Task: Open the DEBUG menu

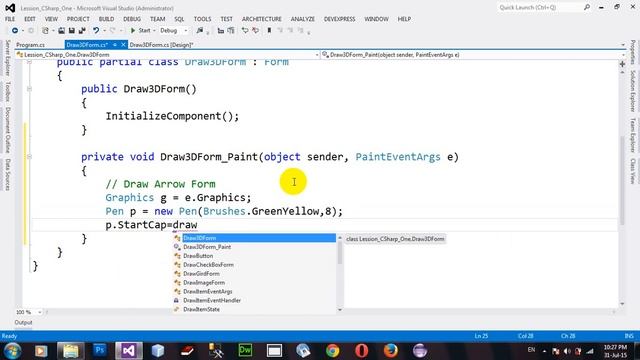Action: pos(132,19)
